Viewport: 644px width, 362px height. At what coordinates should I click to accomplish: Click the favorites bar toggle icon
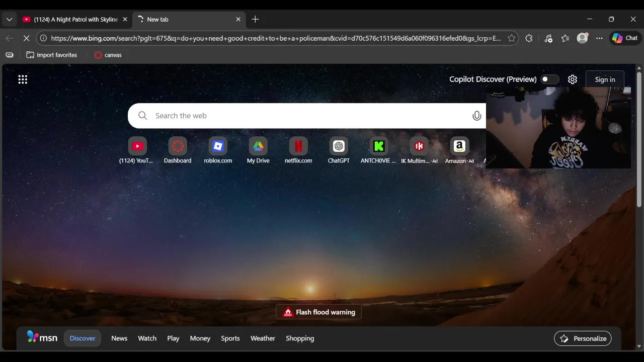(9, 55)
